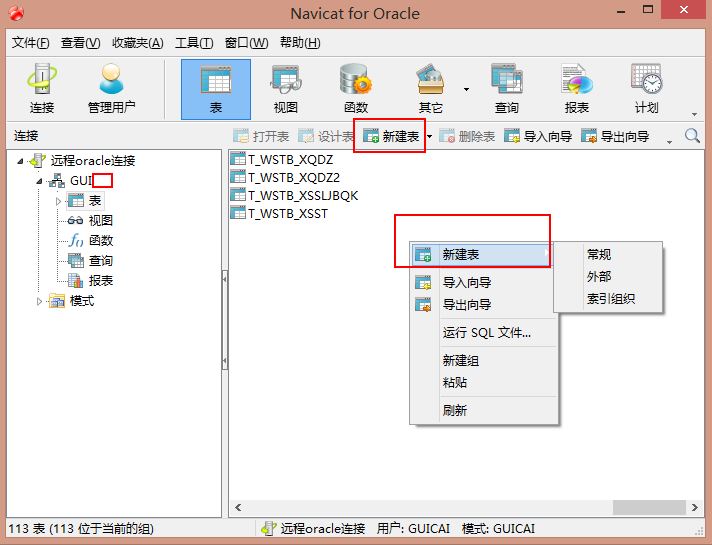The image size is (712, 545).
Task: Collapse the 远程oracle连接 tree node
Action: pos(20,161)
